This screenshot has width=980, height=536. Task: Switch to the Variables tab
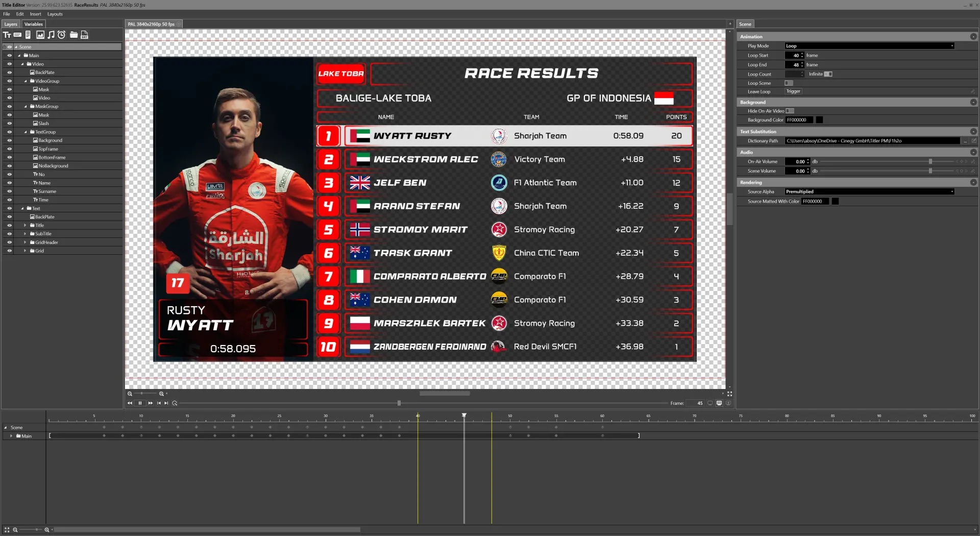(34, 24)
